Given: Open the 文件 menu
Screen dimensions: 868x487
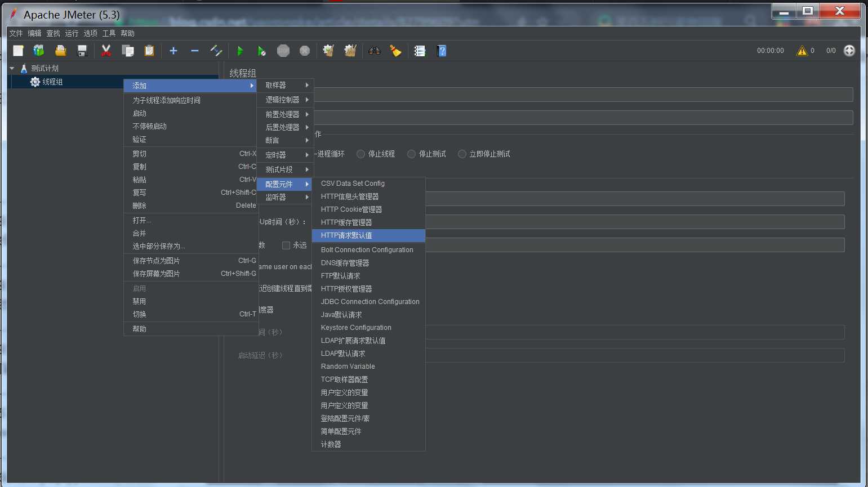Looking at the screenshot, I should (x=16, y=33).
